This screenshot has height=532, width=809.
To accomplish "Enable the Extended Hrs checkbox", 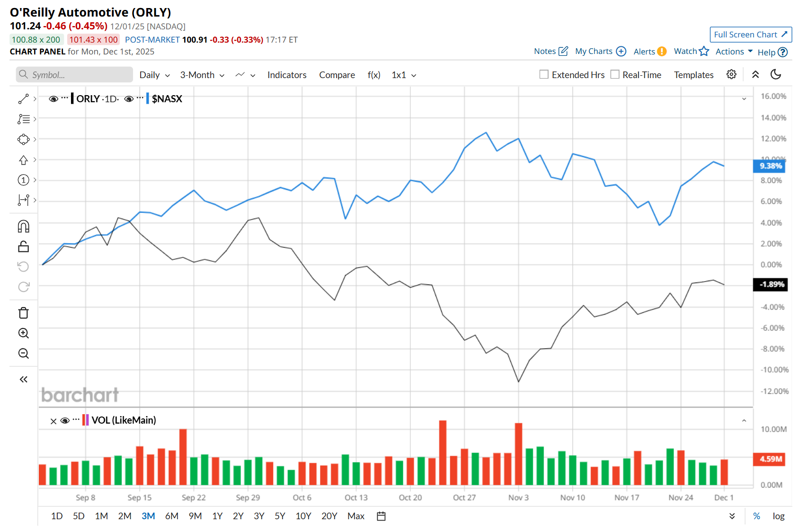I will point(544,74).
